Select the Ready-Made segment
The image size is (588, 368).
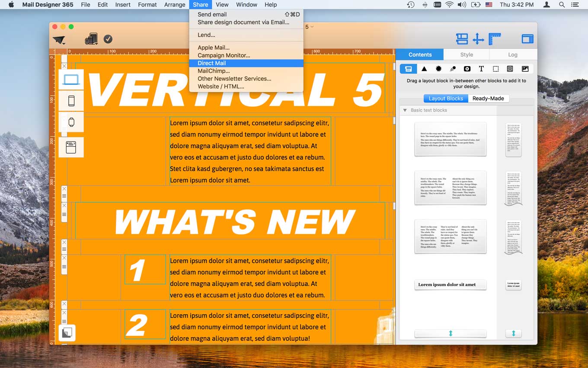click(x=488, y=98)
